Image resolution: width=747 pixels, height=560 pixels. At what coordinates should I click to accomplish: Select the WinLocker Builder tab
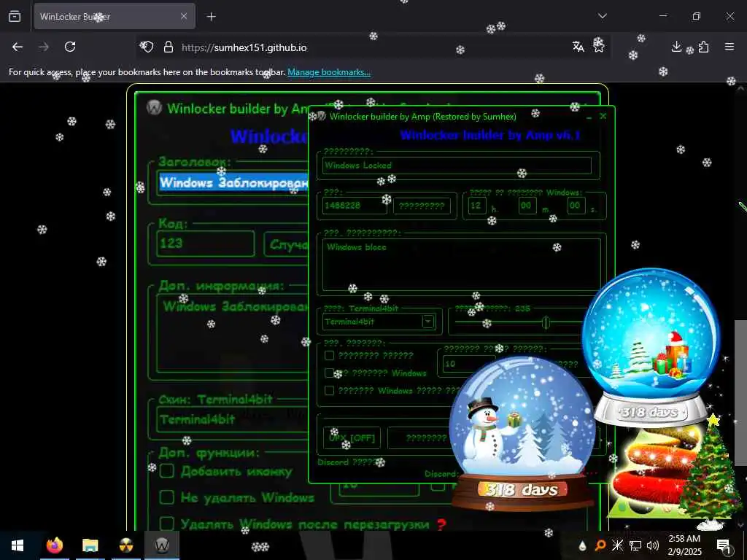115,16
